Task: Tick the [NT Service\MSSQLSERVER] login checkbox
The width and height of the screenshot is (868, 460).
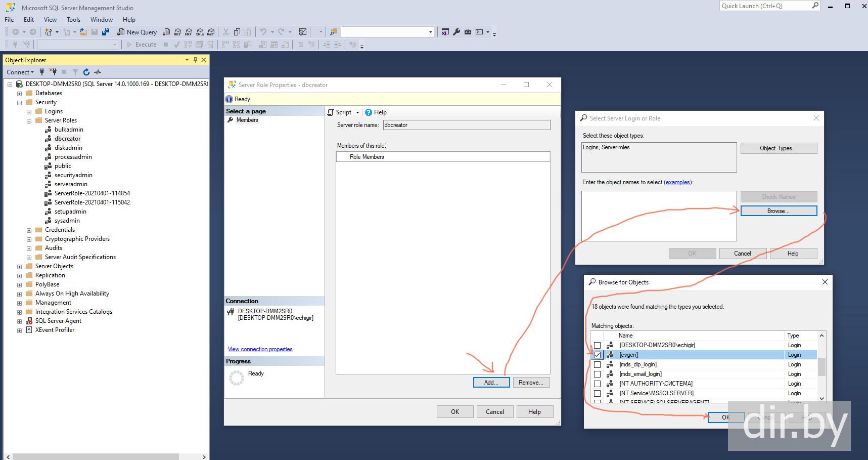Action: [597, 393]
